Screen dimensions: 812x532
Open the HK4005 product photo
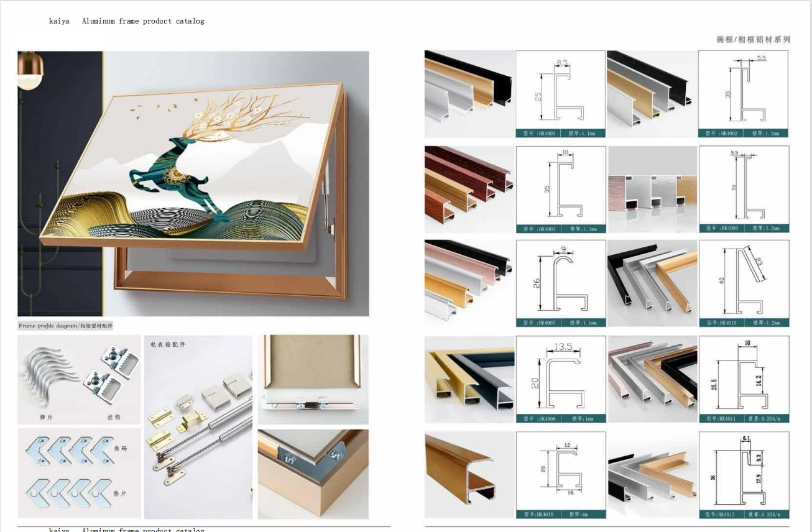(x=469, y=283)
